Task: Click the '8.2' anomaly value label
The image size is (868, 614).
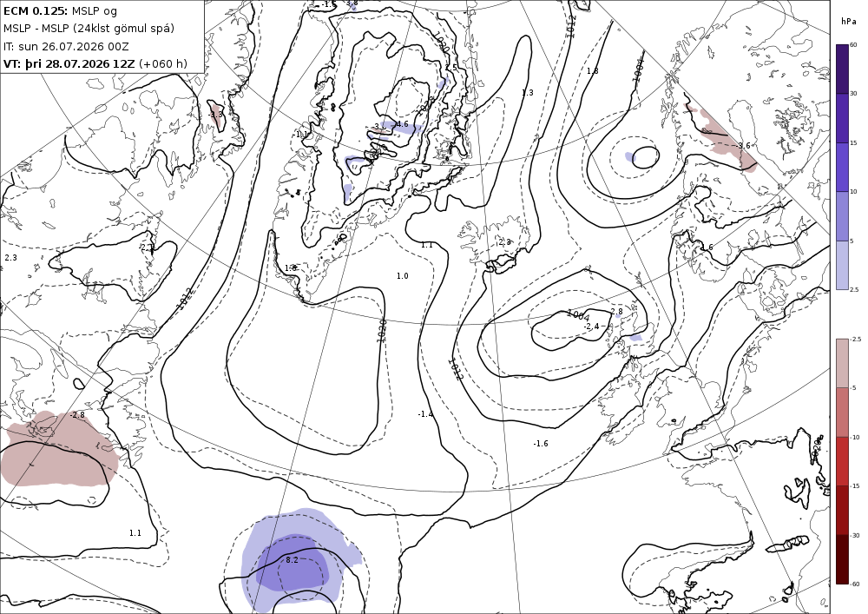Action: [x=292, y=560]
